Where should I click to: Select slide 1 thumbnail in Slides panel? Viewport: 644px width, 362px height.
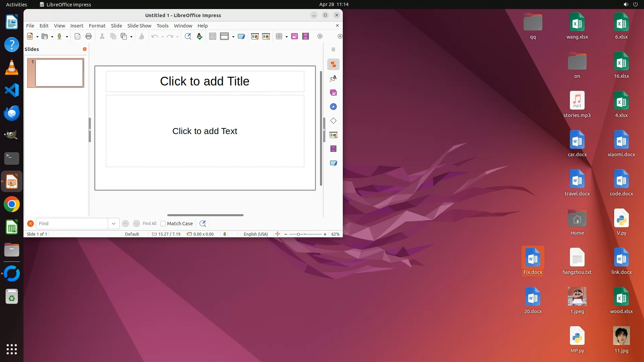(59, 73)
